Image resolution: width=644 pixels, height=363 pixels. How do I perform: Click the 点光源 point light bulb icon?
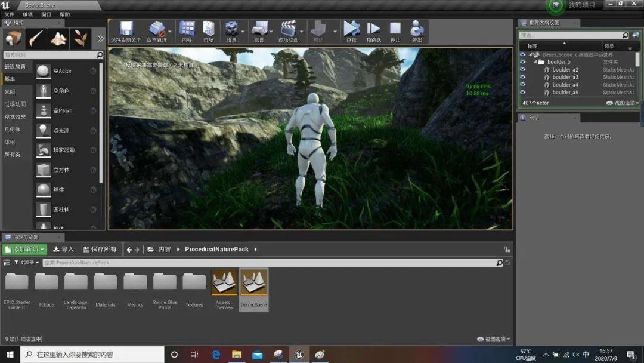click(x=43, y=130)
